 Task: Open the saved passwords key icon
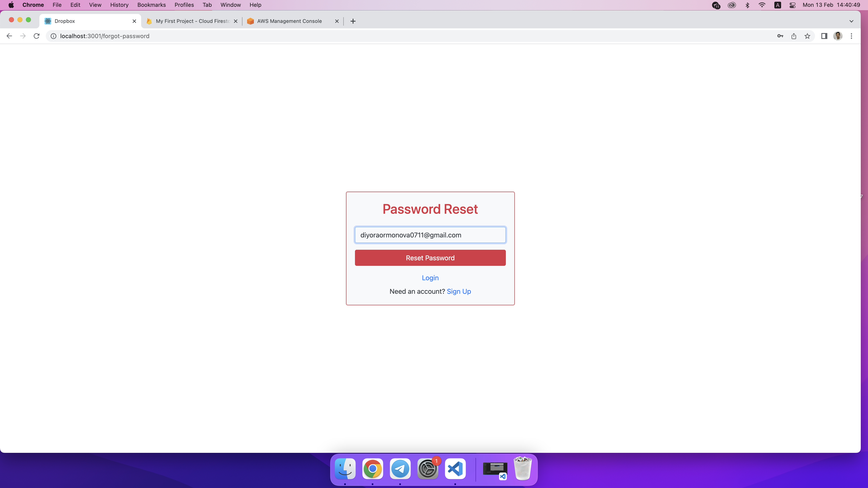780,36
